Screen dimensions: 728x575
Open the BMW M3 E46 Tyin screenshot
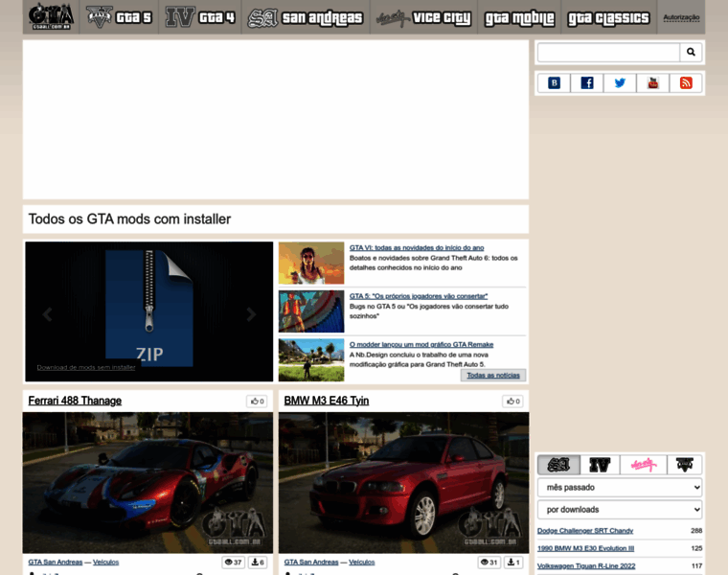(403, 483)
